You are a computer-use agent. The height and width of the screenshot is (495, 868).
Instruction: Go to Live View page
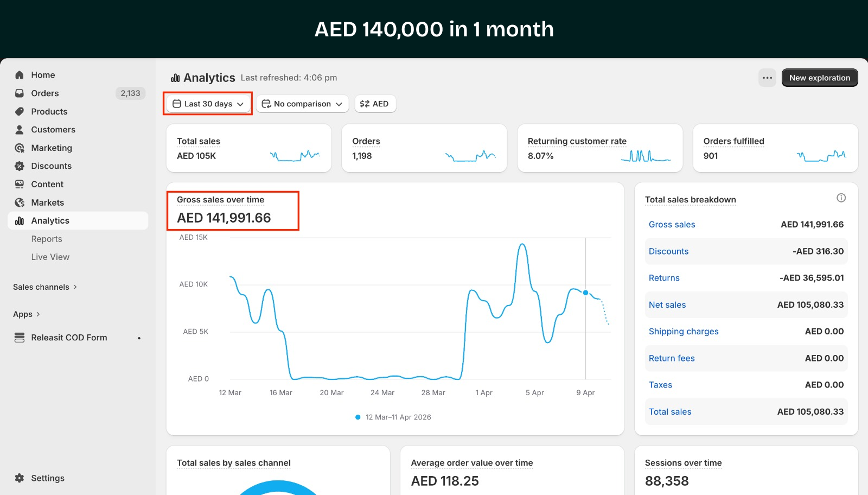(50, 257)
